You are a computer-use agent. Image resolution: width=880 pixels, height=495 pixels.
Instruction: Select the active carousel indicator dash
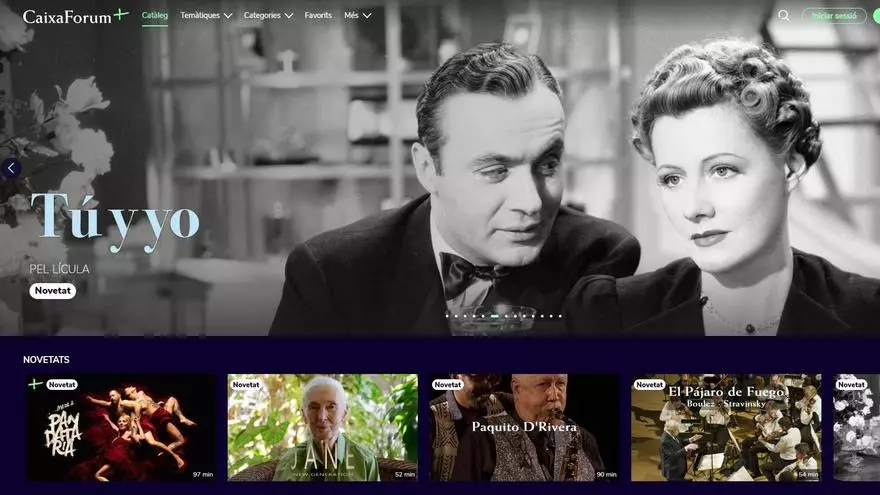click(x=494, y=316)
